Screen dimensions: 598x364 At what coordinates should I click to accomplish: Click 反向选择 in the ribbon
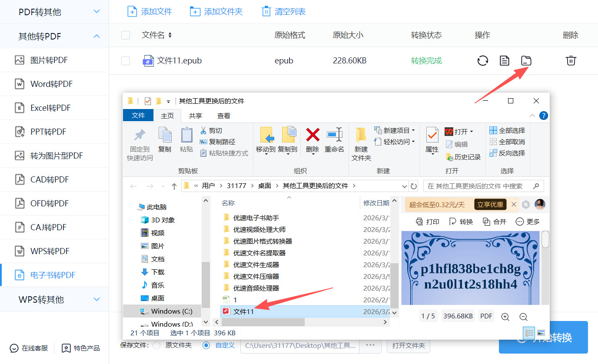coord(507,153)
